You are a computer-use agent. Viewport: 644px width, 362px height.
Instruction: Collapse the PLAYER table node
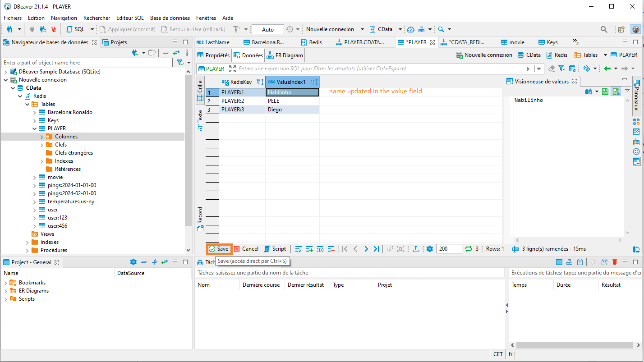click(35, 128)
